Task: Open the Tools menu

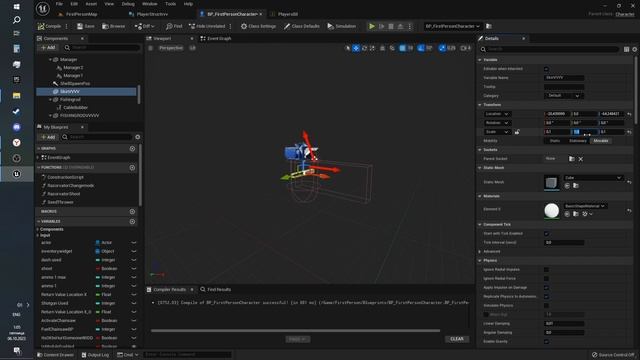Action: coord(171,4)
